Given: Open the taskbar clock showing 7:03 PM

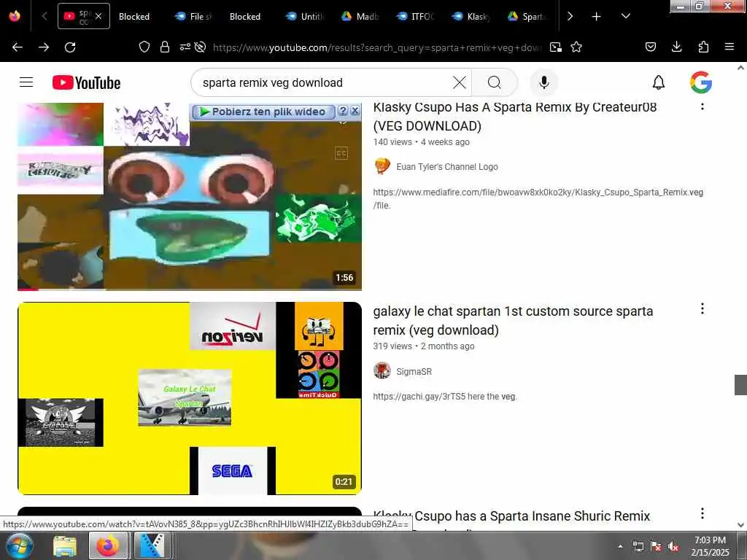Looking at the screenshot, I should tap(710, 545).
